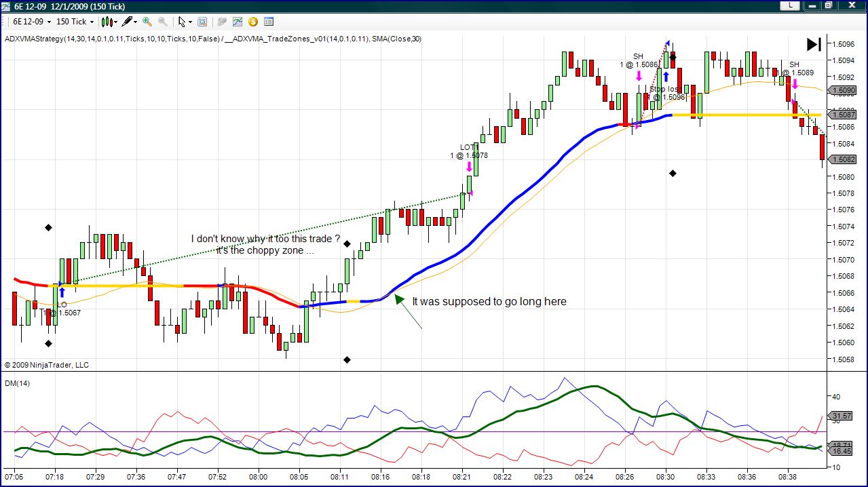This screenshot has height=487, width=868.
Task: Click the 1.5087 price marker on the axis
Action: click(842, 115)
